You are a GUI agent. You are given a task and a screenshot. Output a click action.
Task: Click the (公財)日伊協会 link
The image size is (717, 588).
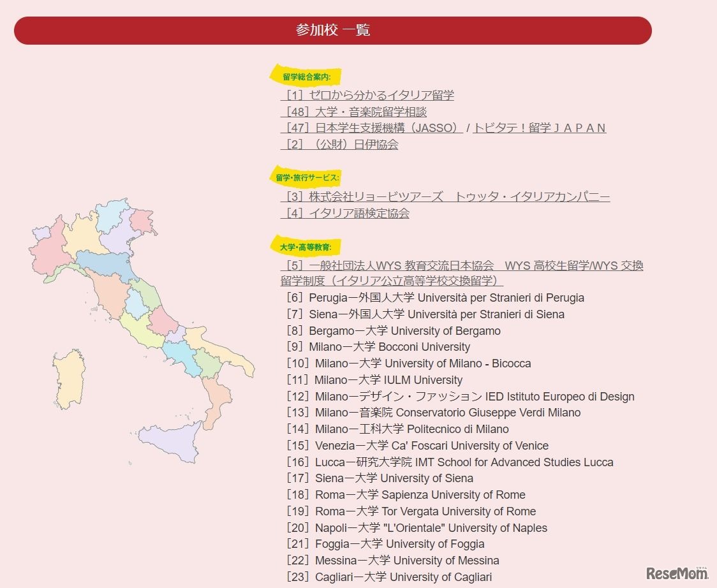click(x=339, y=145)
